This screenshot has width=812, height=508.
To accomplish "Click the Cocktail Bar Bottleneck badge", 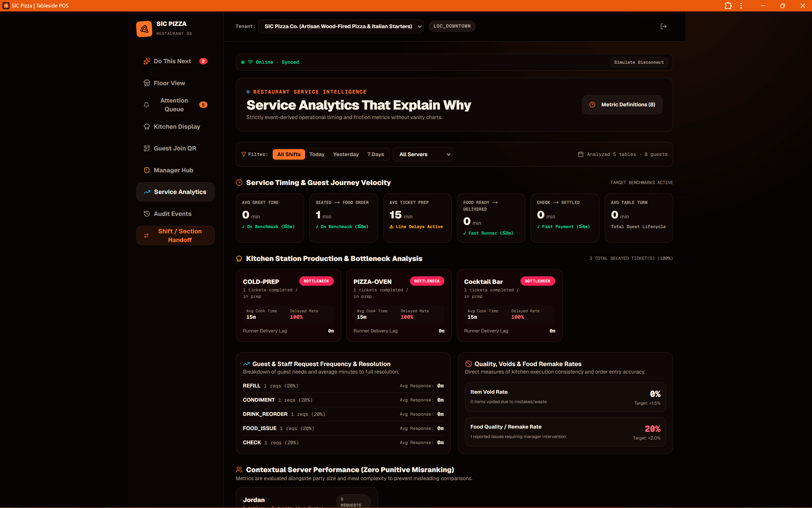I will (x=538, y=281).
